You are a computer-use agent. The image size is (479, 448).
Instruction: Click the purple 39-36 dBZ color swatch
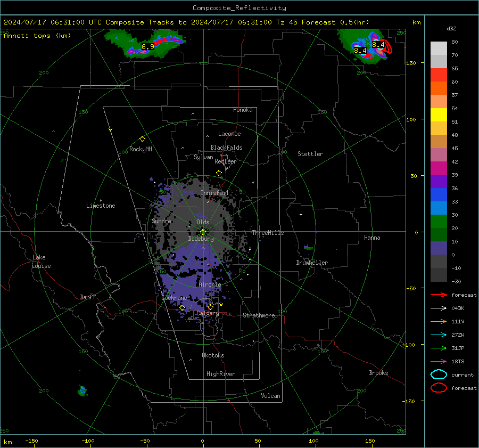pos(439,182)
